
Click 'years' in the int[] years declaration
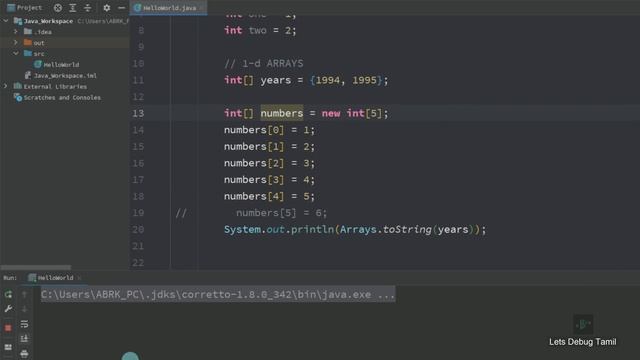click(x=276, y=80)
